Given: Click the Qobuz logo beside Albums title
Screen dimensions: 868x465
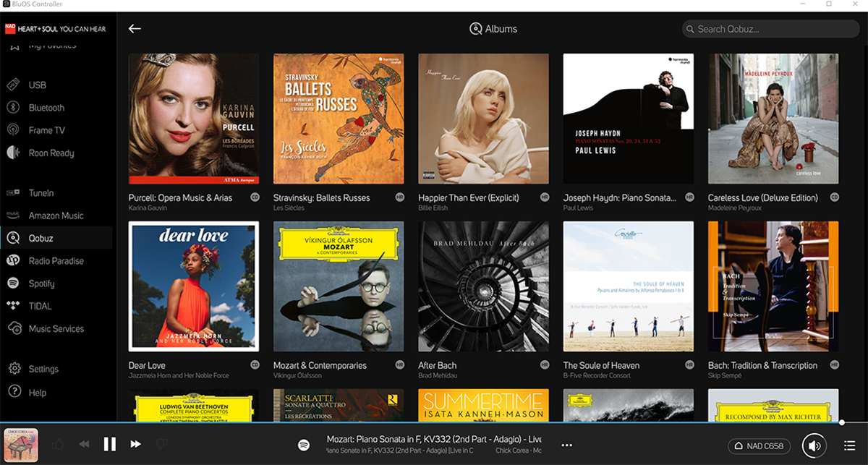Looking at the screenshot, I should [x=475, y=29].
